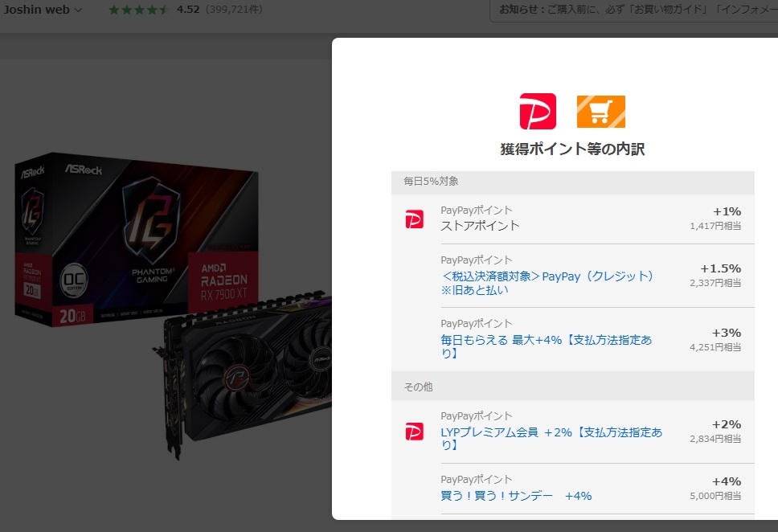778x532 pixels.
Task: Click the お知らせ notice banner
Action: click(x=634, y=10)
